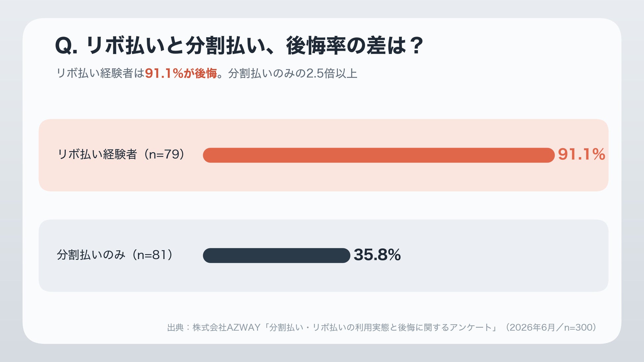Click the orange bar for リボ払い経験者
Viewport: 644px width, 362px height.
378,155
